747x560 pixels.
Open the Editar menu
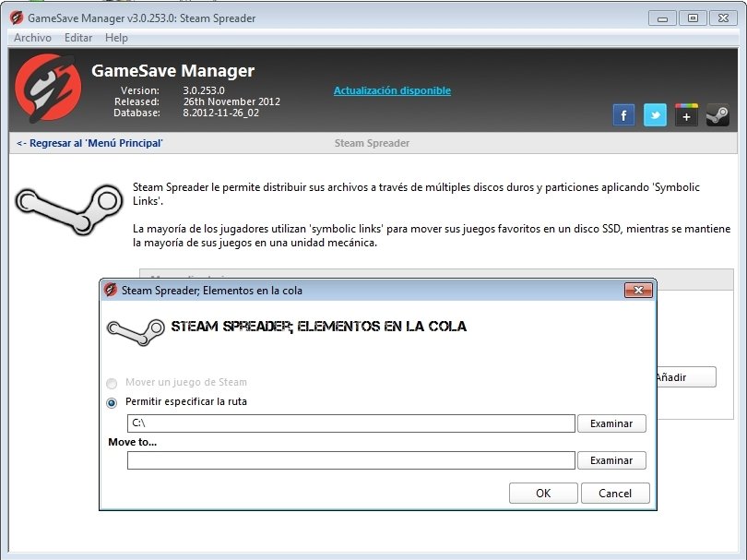(78, 38)
